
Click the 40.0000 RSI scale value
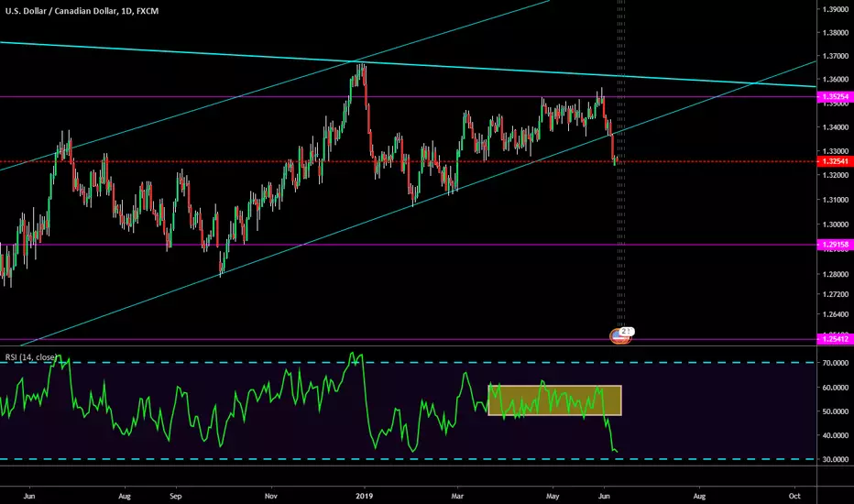(x=836, y=436)
